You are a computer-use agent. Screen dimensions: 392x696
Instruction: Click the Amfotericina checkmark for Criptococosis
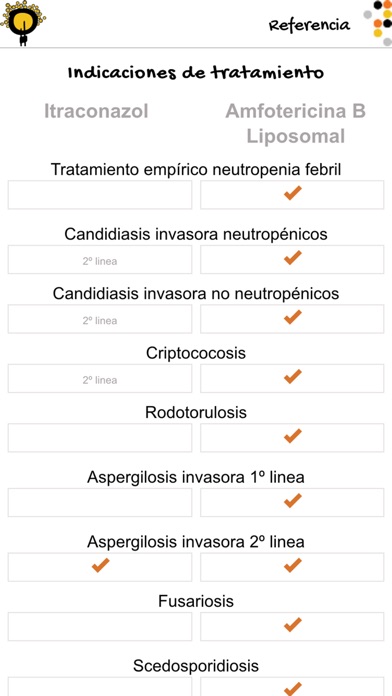point(293,376)
